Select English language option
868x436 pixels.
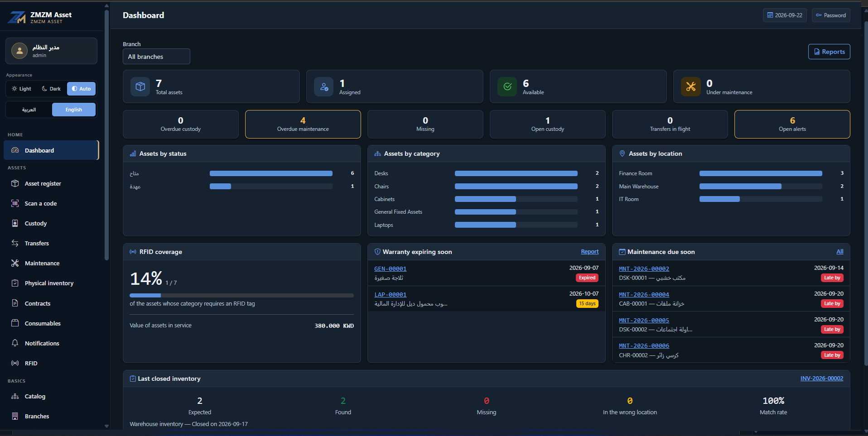[x=74, y=110]
